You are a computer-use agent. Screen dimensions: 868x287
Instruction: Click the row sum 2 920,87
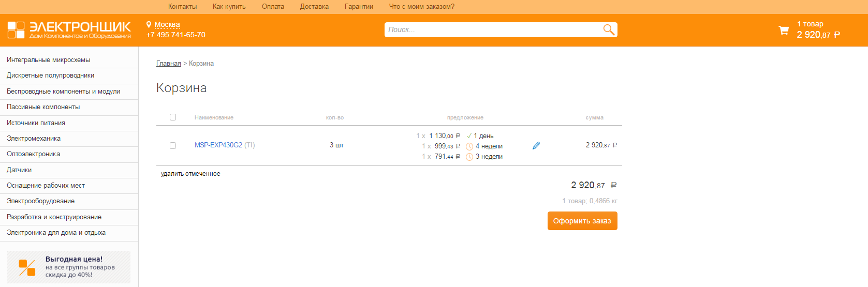[601, 145]
